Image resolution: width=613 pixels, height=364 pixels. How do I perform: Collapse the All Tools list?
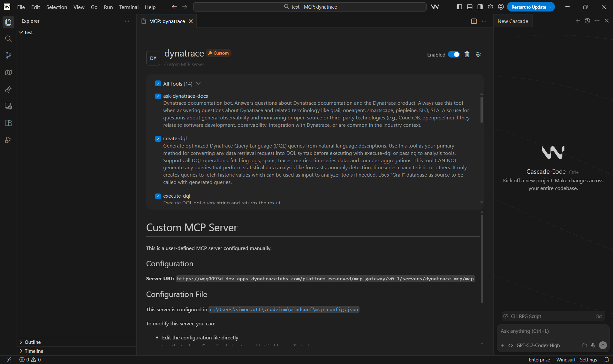[198, 83]
